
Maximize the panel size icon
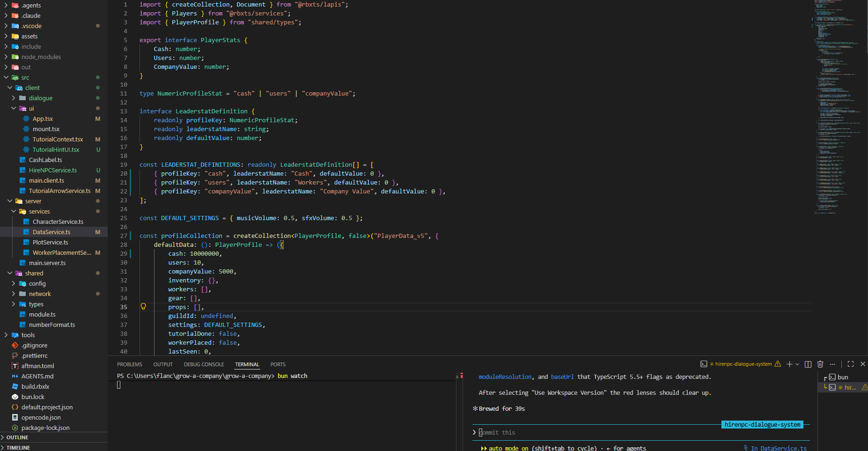point(851,364)
